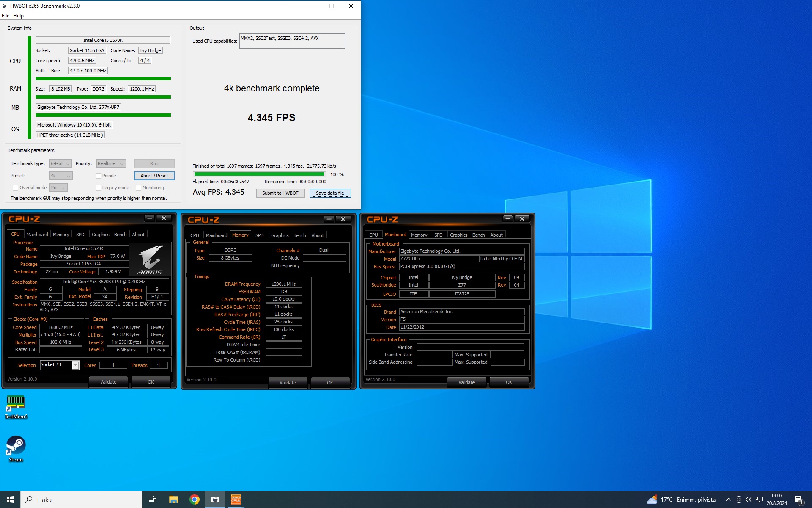Switch to CPU-Z taskbar icon
Image resolution: width=812 pixels, height=508 pixels.
tap(236, 500)
